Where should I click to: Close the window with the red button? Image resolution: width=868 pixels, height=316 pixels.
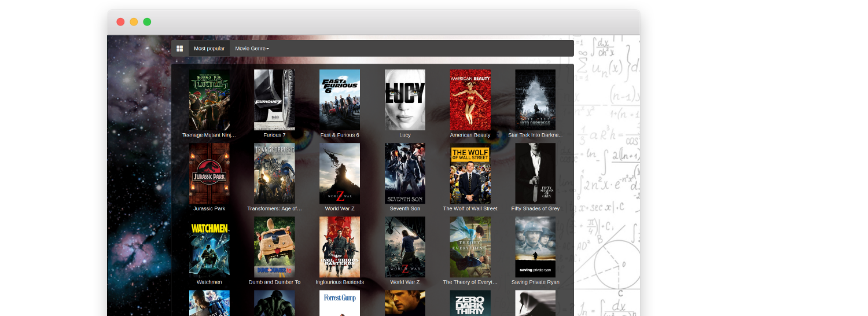pos(120,22)
